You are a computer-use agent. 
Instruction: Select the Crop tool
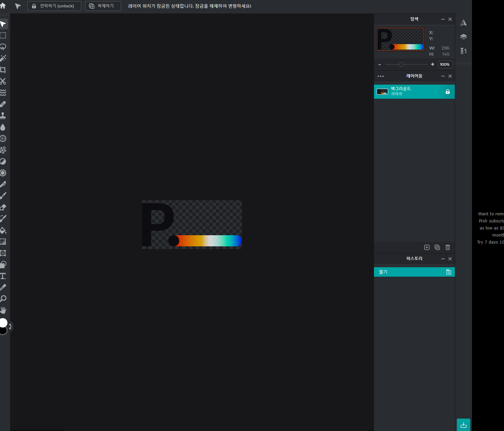point(3,70)
